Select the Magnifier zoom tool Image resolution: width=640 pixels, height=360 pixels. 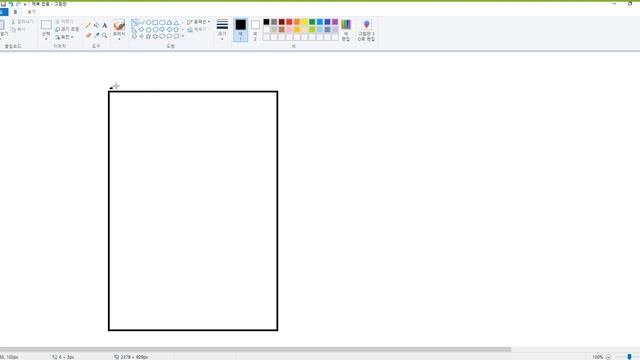click(104, 36)
